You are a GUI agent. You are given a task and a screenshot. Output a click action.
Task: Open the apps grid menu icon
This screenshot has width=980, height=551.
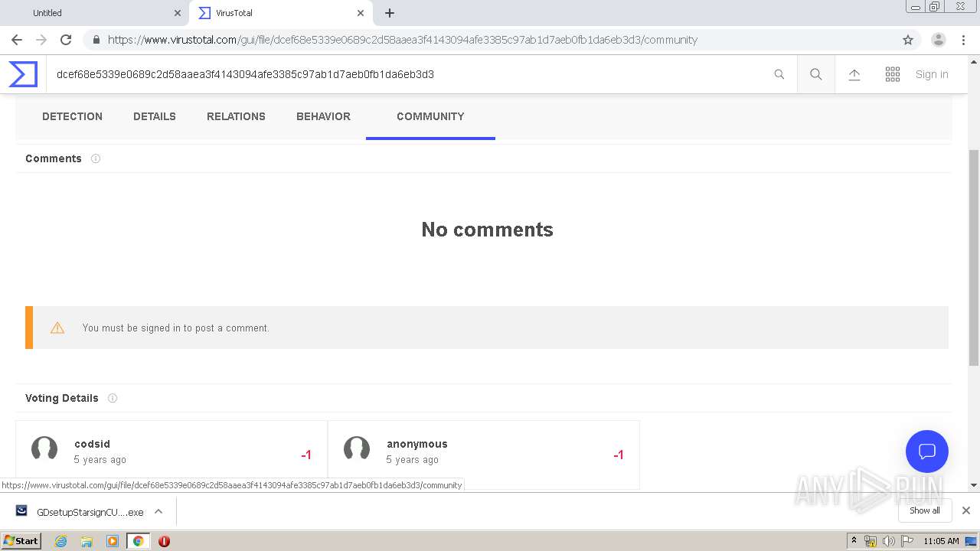point(893,74)
